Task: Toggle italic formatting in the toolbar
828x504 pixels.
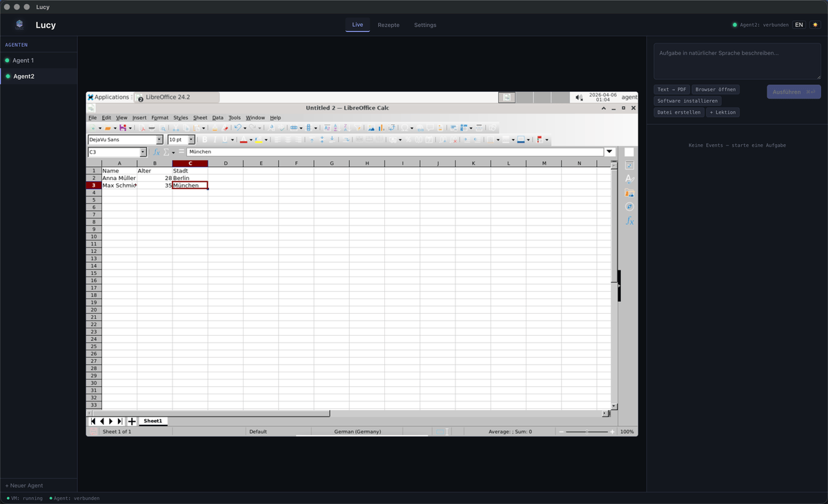Action: [215, 139]
